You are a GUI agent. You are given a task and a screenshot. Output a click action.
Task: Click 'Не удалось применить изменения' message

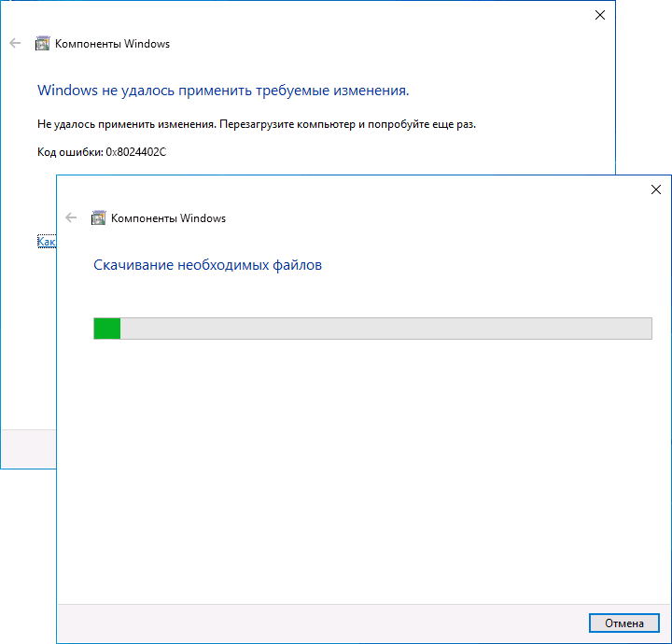pyautogui.click(x=257, y=124)
